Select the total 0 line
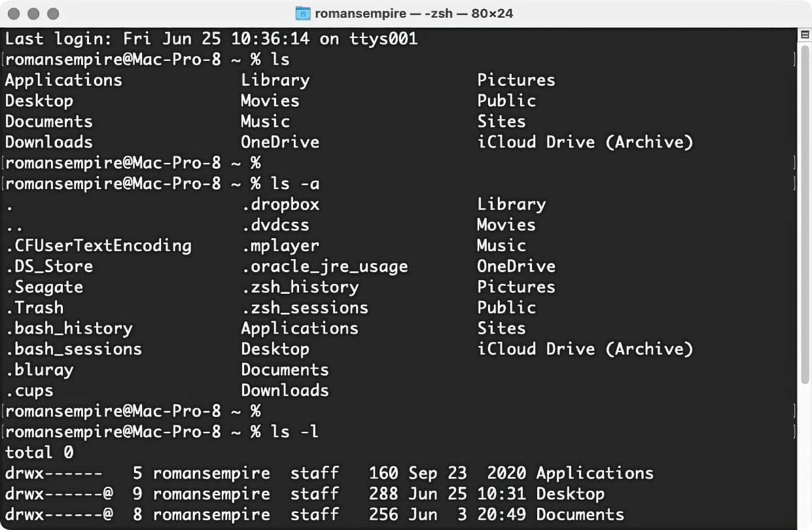The height and width of the screenshot is (530, 812). point(39,452)
